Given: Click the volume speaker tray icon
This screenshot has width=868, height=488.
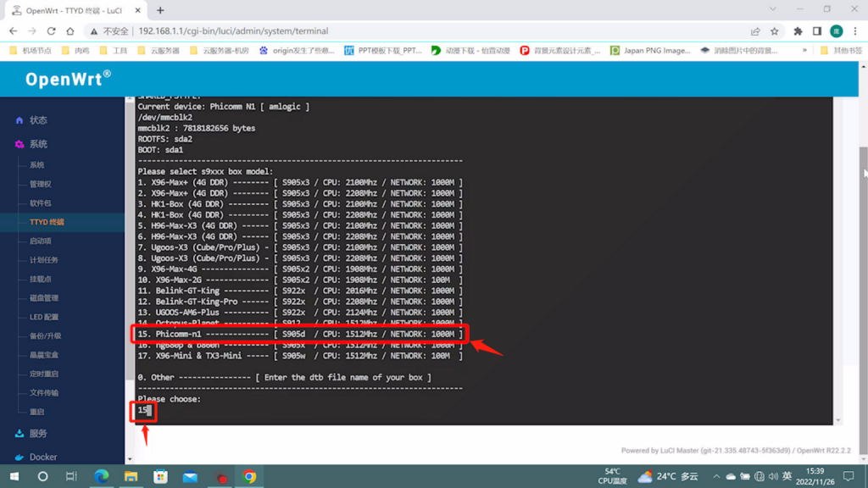Looking at the screenshot, I should tap(773, 476).
